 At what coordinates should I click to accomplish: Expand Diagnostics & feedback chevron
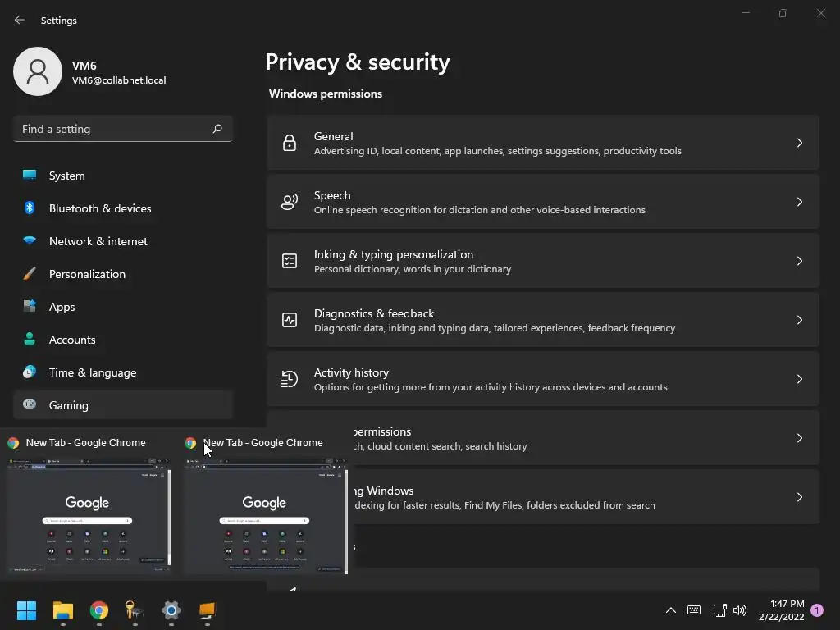pos(800,320)
